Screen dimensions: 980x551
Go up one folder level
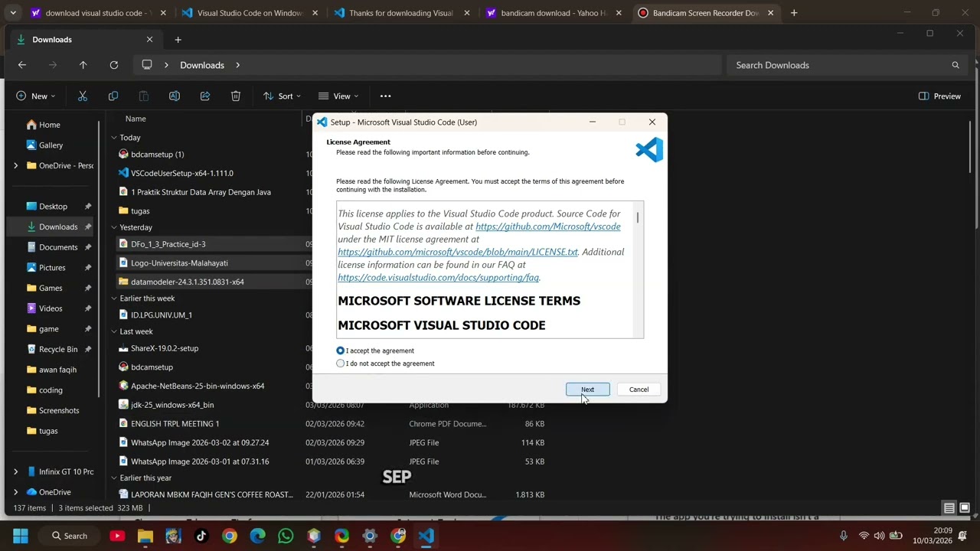[83, 65]
